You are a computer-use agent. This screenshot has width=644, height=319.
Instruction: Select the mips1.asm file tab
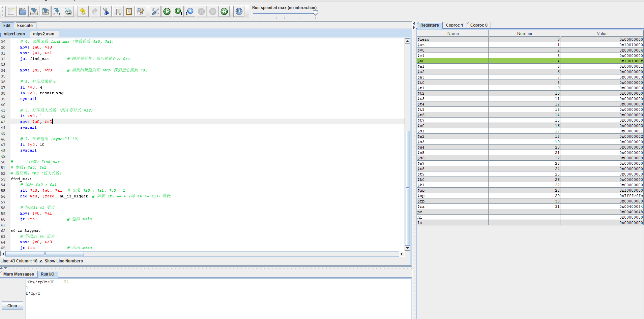tap(14, 34)
